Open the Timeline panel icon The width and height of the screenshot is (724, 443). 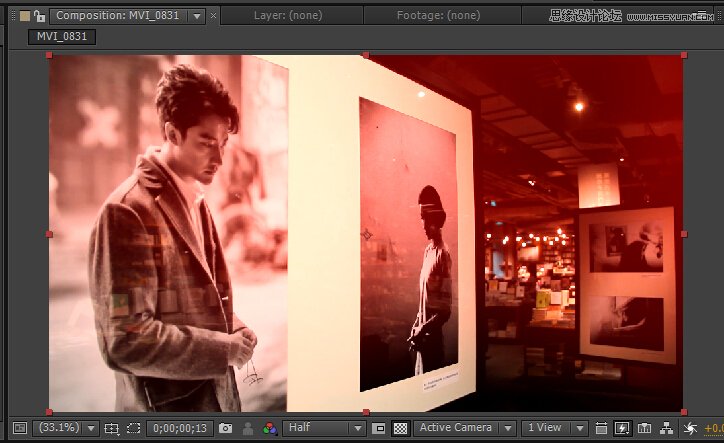click(x=643, y=428)
